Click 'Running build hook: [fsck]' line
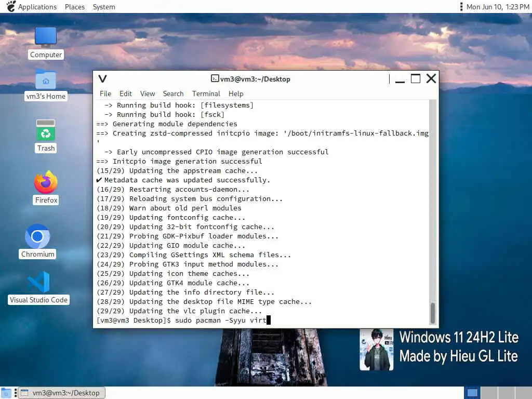The width and height of the screenshot is (532, 399). (x=164, y=115)
